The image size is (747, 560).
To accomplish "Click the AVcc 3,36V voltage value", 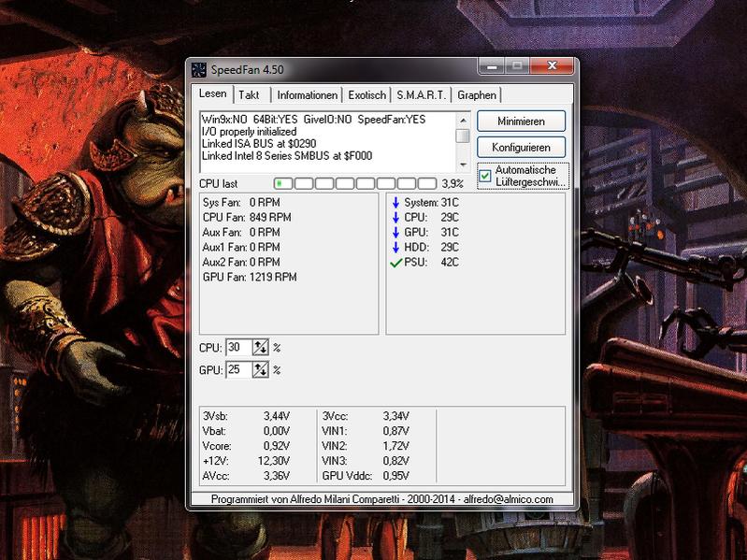I will coord(277,476).
